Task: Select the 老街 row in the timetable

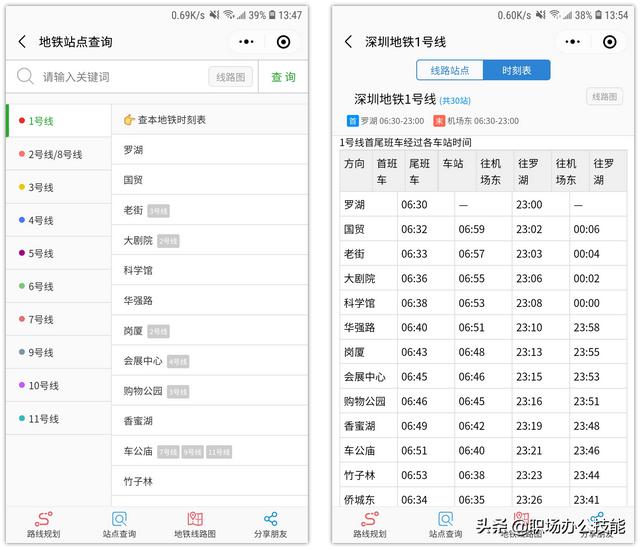Action: pyautogui.click(x=483, y=253)
